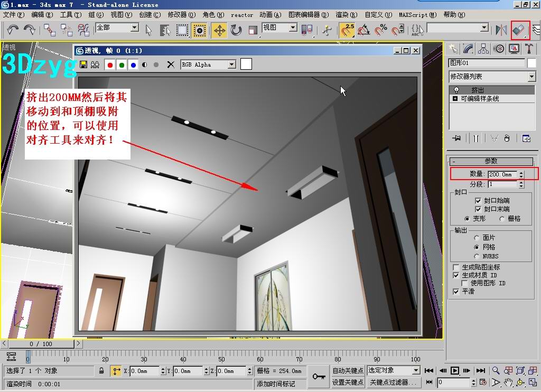Collapse the 参数 rollout

(491, 161)
